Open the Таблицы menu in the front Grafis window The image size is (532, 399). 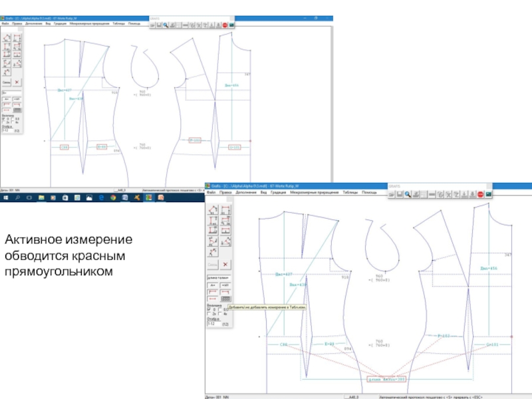(x=350, y=192)
